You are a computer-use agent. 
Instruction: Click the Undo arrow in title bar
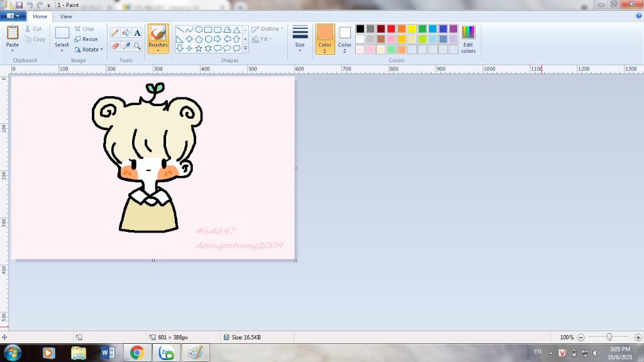pos(30,5)
